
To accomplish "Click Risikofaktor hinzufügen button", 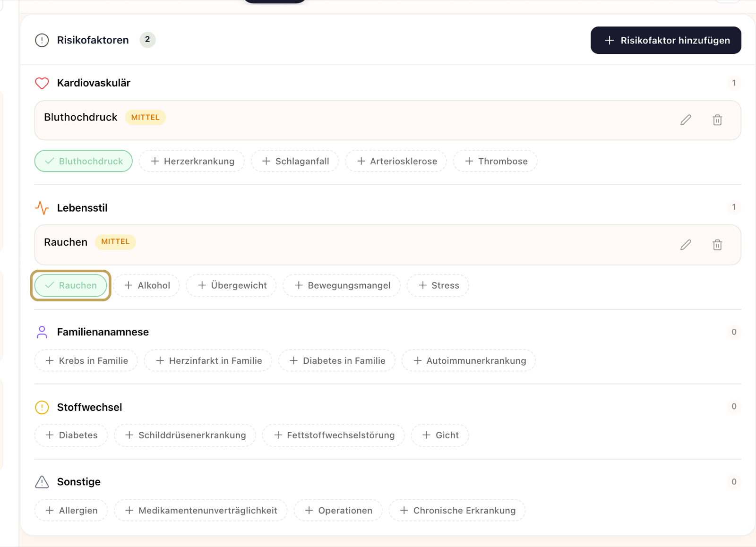I will pos(666,40).
